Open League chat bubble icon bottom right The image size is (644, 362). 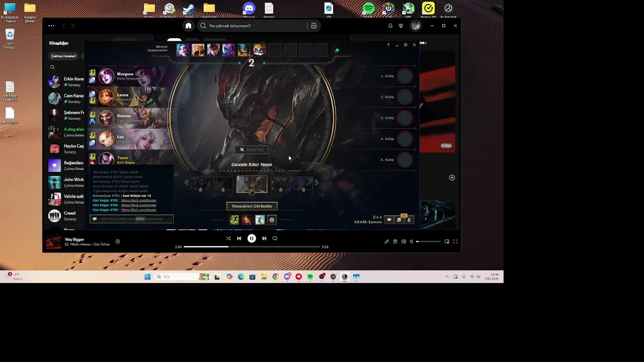point(389,220)
